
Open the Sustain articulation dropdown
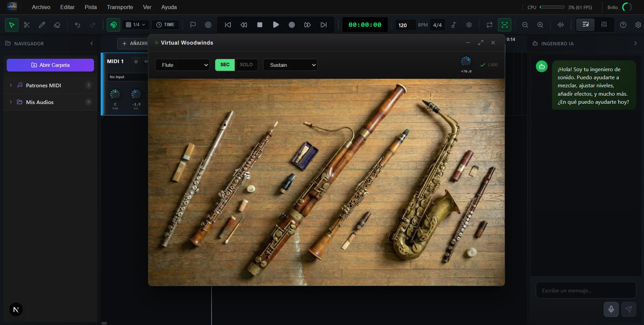click(x=290, y=65)
